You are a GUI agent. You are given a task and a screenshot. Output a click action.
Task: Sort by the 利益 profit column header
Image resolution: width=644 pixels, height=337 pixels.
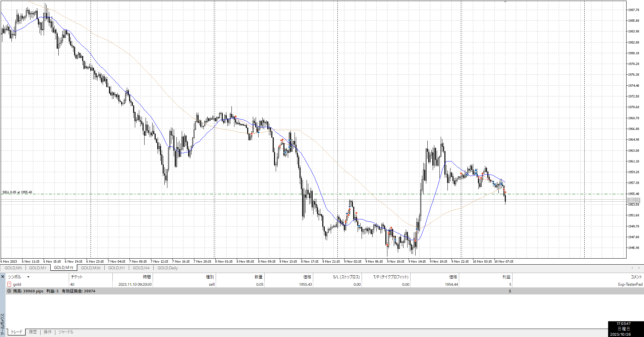click(x=506, y=277)
